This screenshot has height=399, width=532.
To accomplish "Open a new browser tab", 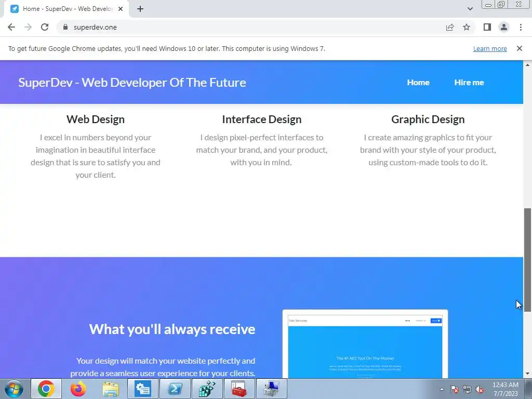I will 140,9.
